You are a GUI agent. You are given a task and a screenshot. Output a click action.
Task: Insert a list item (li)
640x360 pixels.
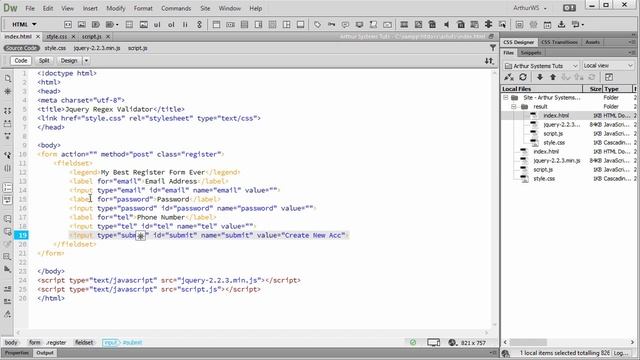click(185, 24)
